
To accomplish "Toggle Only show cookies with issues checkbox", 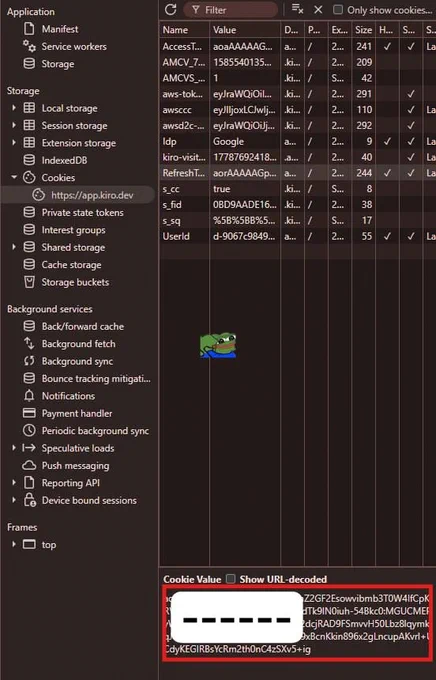I will (x=338, y=10).
